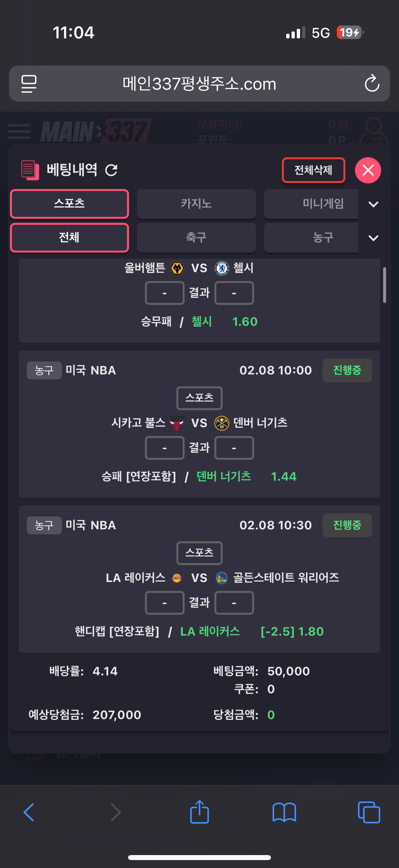Image resolution: width=399 pixels, height=868 pixels.
Task: Click the betting list scrollbar
Action: (384, 285)
